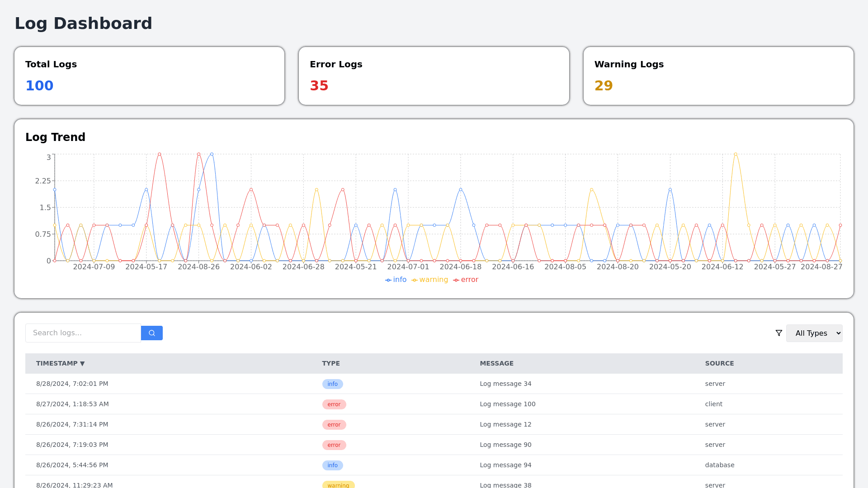Screen dimensions: 868x488
Task: Click the blue search magnifier button
Action: (151, 333)
